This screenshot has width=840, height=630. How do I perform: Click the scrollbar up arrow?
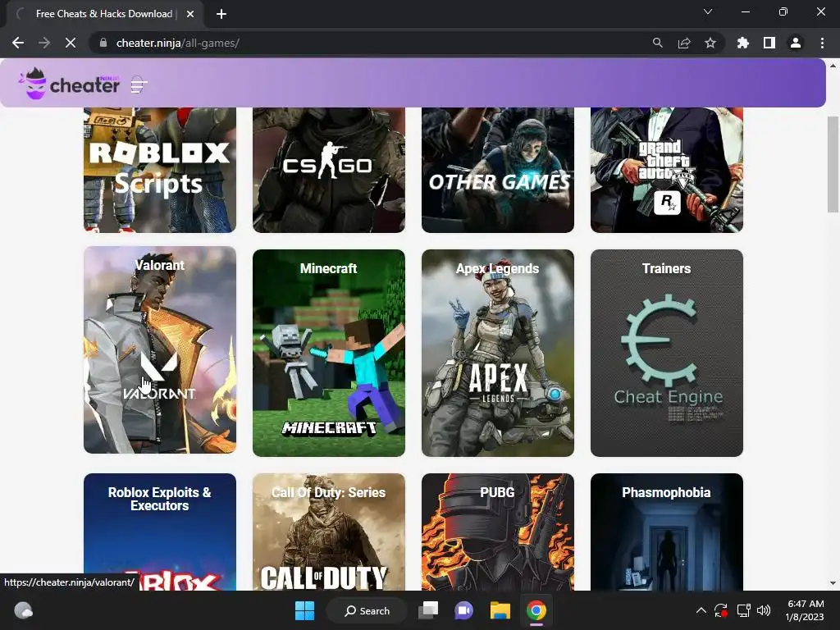tap(833, 66)
